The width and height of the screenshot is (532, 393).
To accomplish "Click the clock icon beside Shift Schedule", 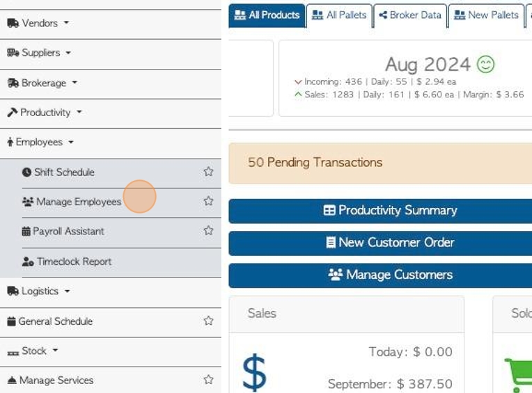I will tap(26, 172).
